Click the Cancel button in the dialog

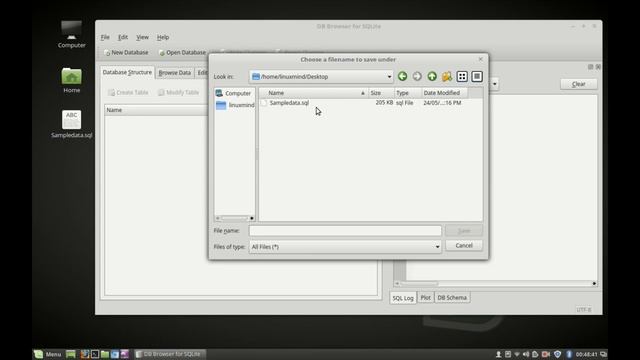[464, 245]
